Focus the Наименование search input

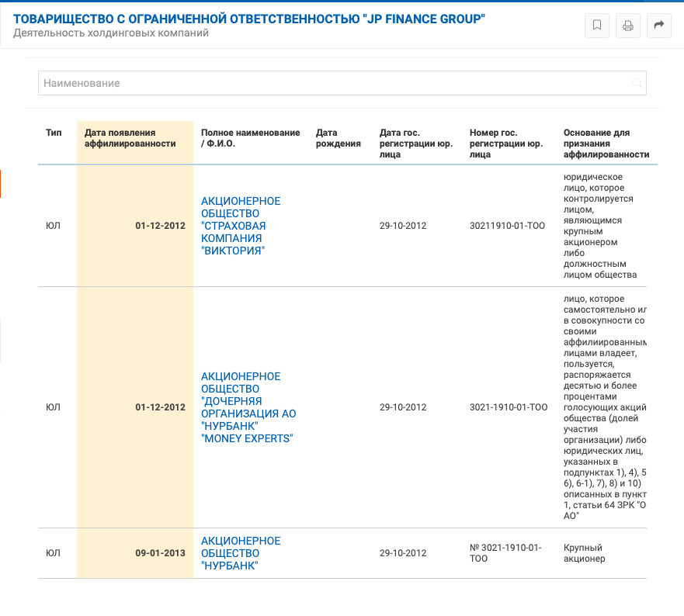334,83
